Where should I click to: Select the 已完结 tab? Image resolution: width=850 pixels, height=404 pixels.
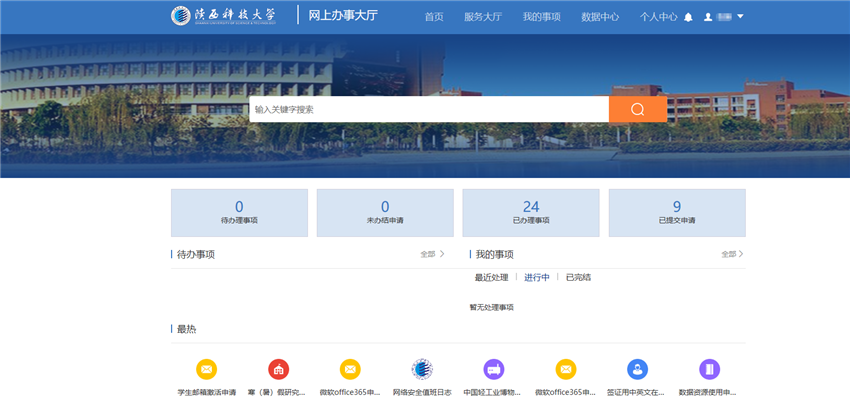click(578, 277)
